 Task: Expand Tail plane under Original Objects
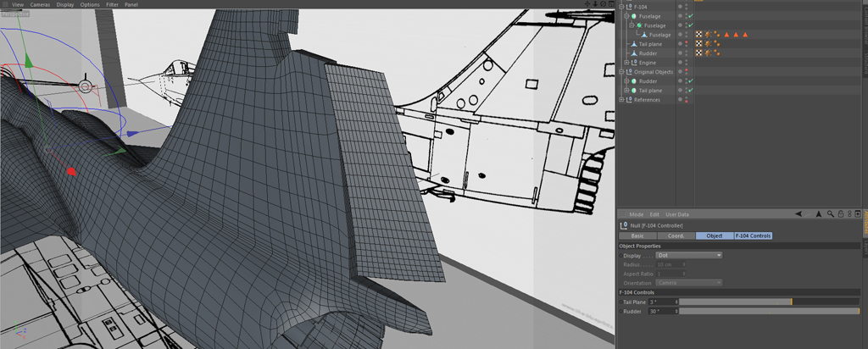[x=626, y=90]
